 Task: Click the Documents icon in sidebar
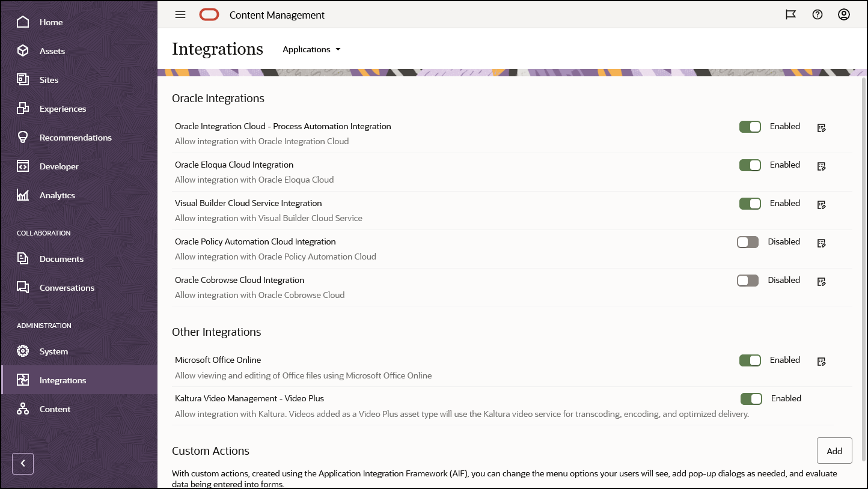tap(23, 259)
